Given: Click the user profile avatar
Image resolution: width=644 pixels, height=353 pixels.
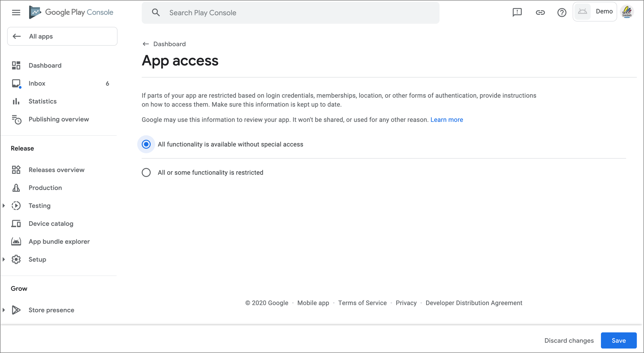Looking at the screenshot, I should pyautogui.click(x=627, y=12).
